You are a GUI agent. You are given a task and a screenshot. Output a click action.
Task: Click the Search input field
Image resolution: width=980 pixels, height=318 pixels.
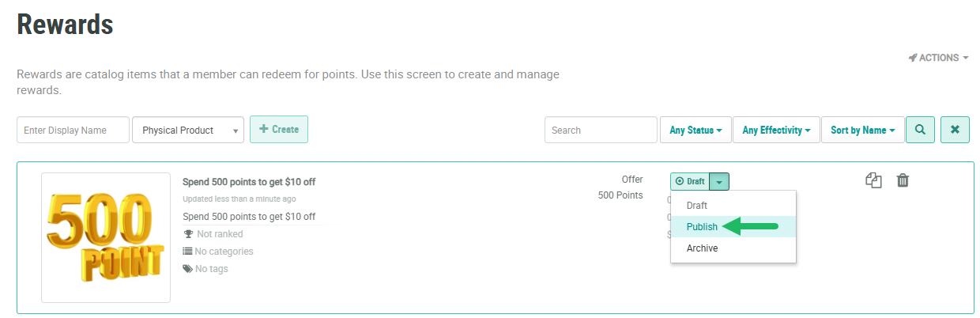tap(600, 131)
